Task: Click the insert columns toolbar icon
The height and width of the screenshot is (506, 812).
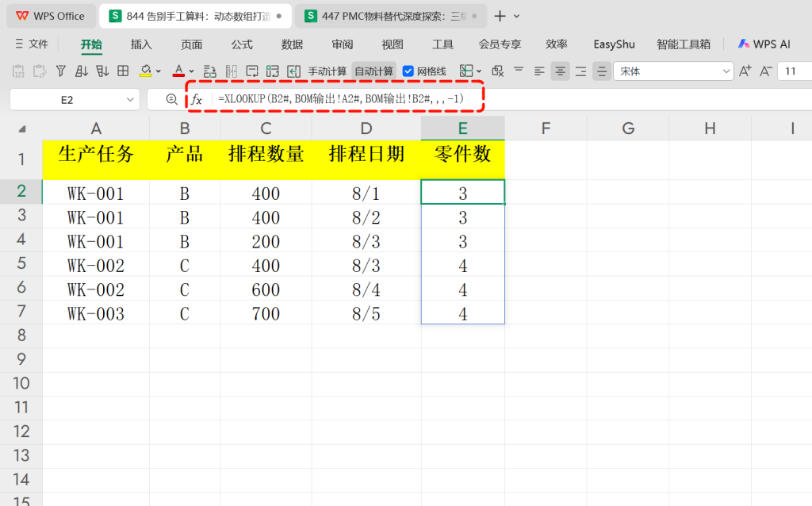Action: point(231,71)
